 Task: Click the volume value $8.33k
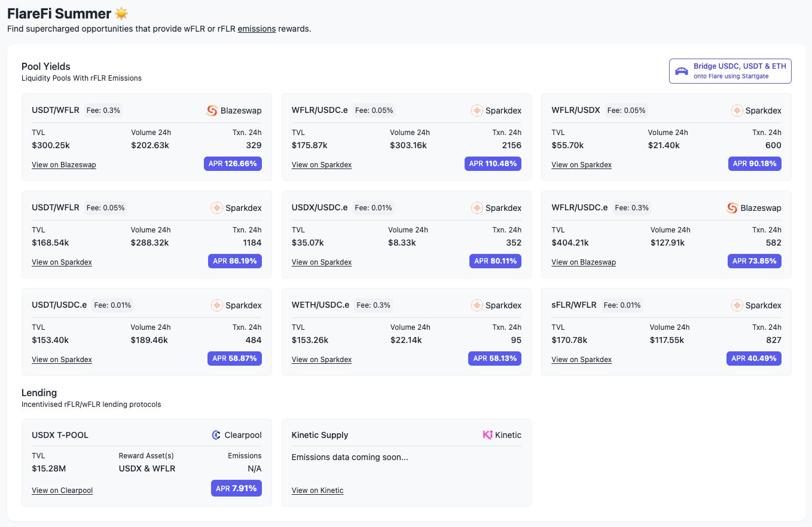pos(402,243)
